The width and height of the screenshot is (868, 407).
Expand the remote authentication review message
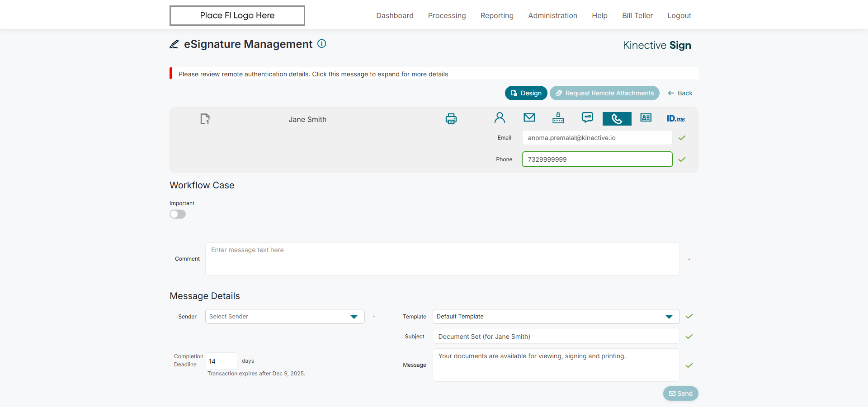coord(434,74)
